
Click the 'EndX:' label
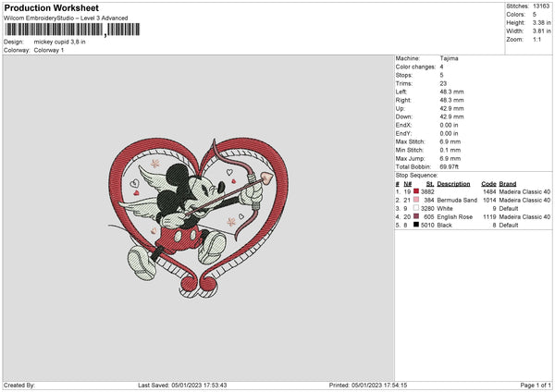pos(403,125)
